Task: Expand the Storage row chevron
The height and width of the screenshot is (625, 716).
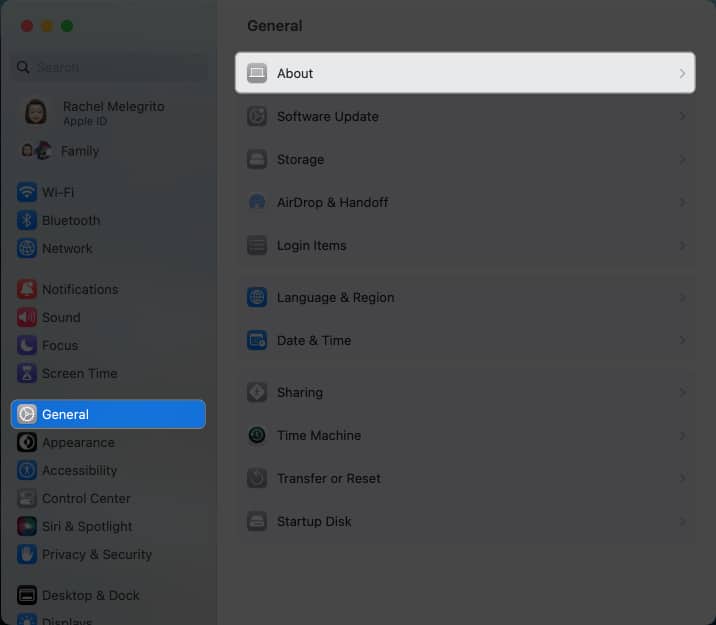Action: [x=682, y=159]
